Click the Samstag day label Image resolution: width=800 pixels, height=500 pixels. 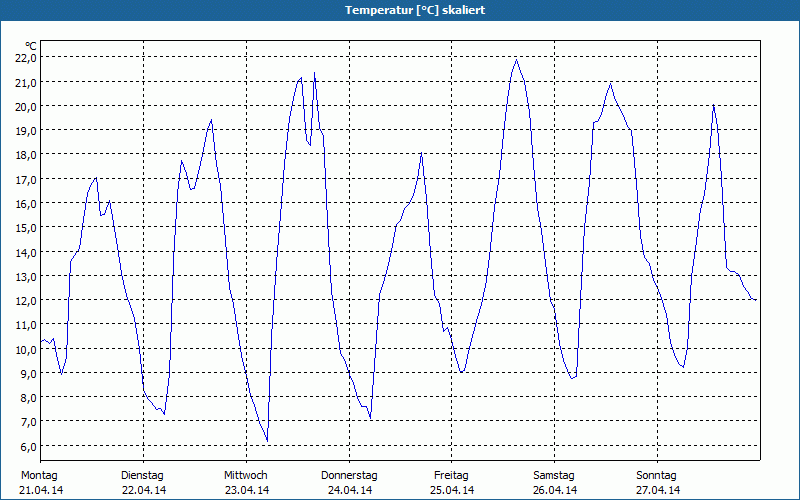click(x=554, y=476)
